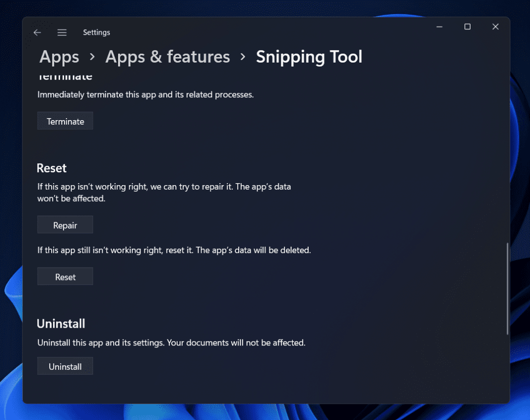Terminate the Snipping Tool app
Viewport: 530px width, 420px height.
click(x=65, y=121)
